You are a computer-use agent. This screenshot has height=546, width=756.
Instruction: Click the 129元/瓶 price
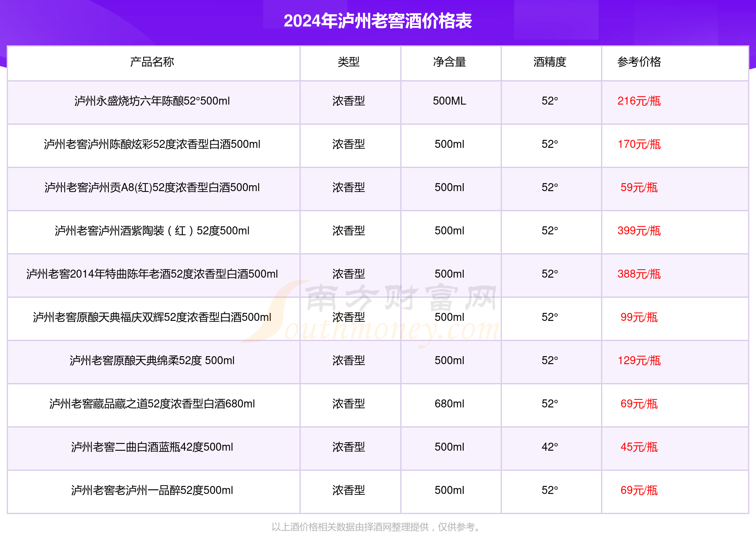[639, 360]
